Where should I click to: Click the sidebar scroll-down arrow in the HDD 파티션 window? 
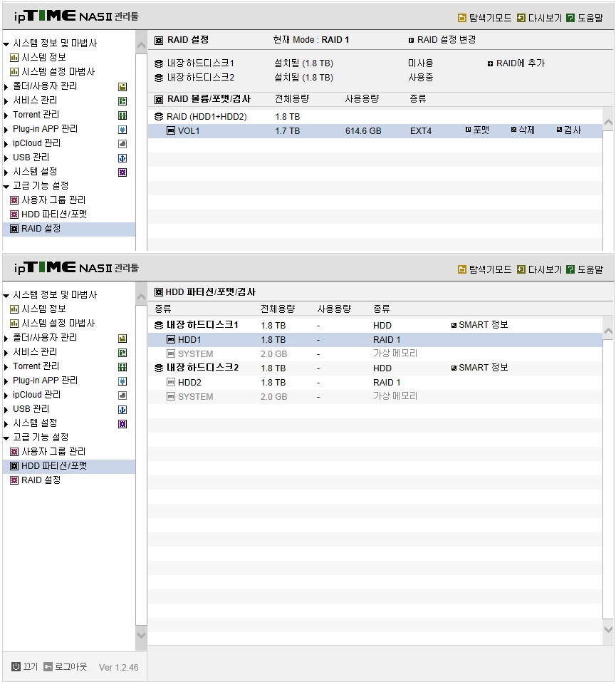coord(141,635)
